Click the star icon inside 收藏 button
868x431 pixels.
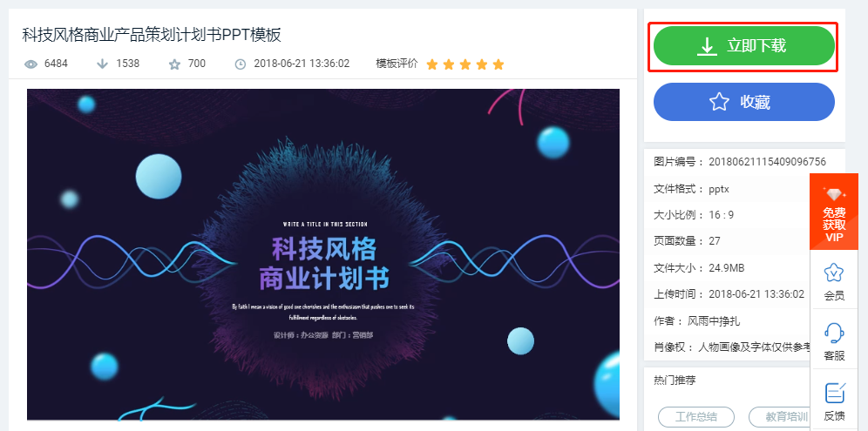tap(718, 102)
